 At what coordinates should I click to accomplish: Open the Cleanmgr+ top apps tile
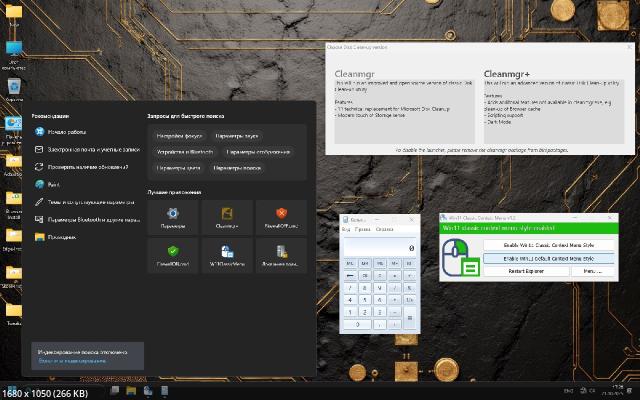click(227, 215)
